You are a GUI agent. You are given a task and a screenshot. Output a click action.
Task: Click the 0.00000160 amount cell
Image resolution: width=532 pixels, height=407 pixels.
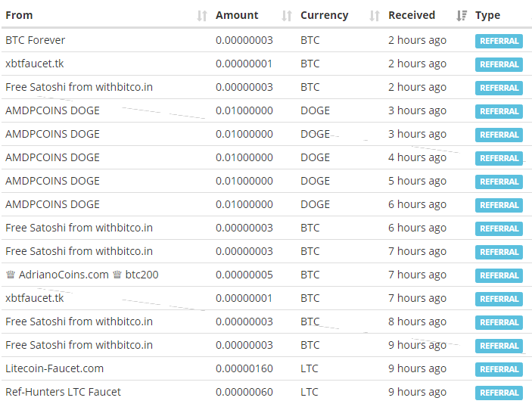[244, 368]
